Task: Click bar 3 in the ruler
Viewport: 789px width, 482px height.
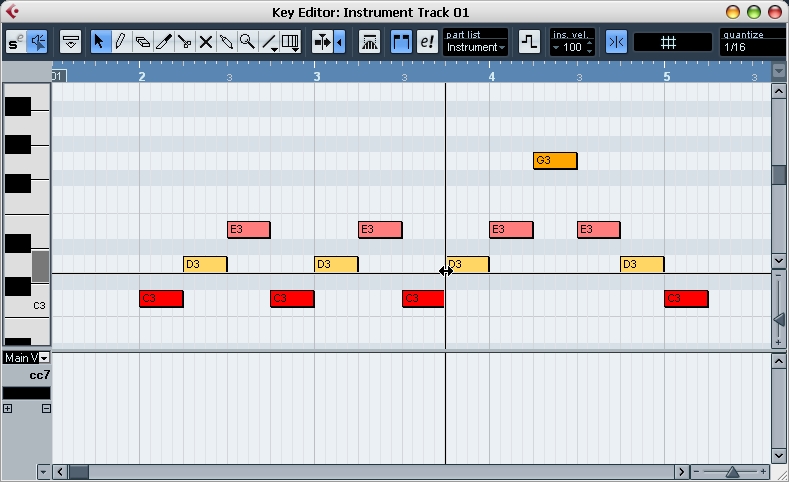Action: 317,76
